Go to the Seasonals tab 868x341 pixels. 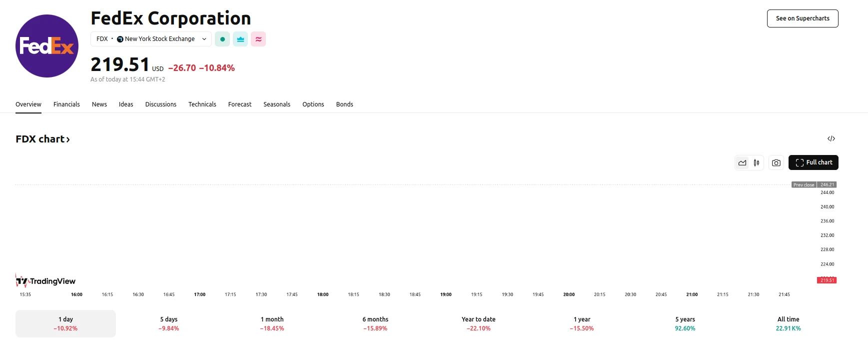coord(277,104)
